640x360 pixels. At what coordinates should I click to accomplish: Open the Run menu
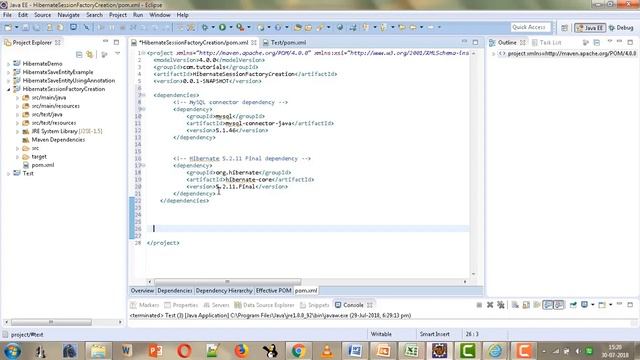tap(138, 15)
